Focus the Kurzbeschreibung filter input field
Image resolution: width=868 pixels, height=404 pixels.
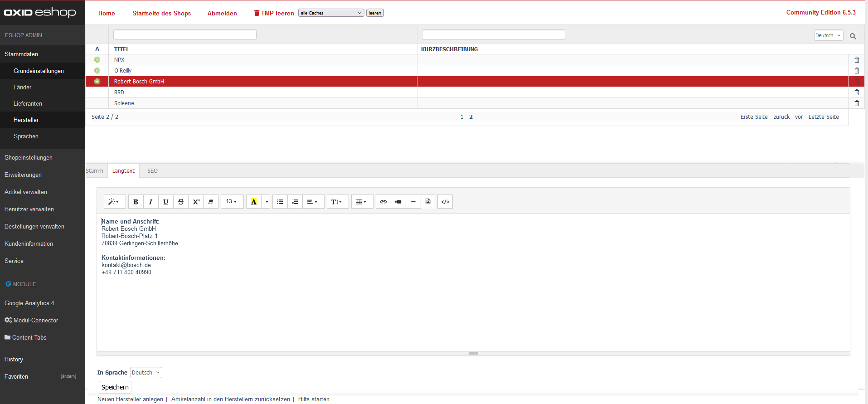[494, 35]
